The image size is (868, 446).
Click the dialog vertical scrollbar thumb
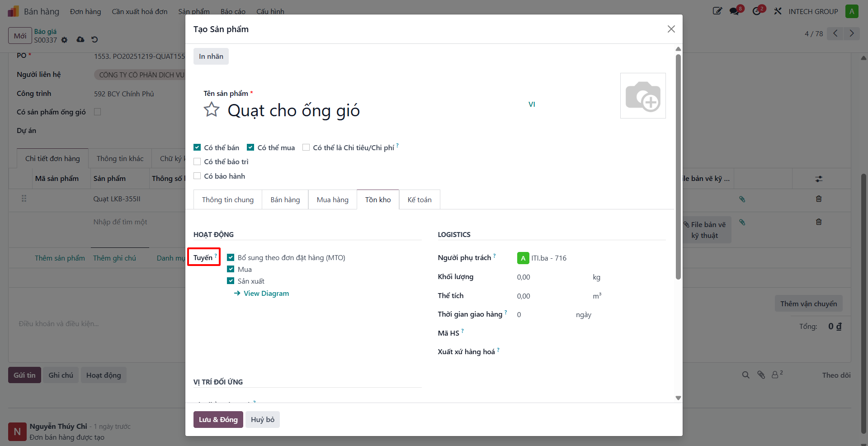click(x=678, y=166)
